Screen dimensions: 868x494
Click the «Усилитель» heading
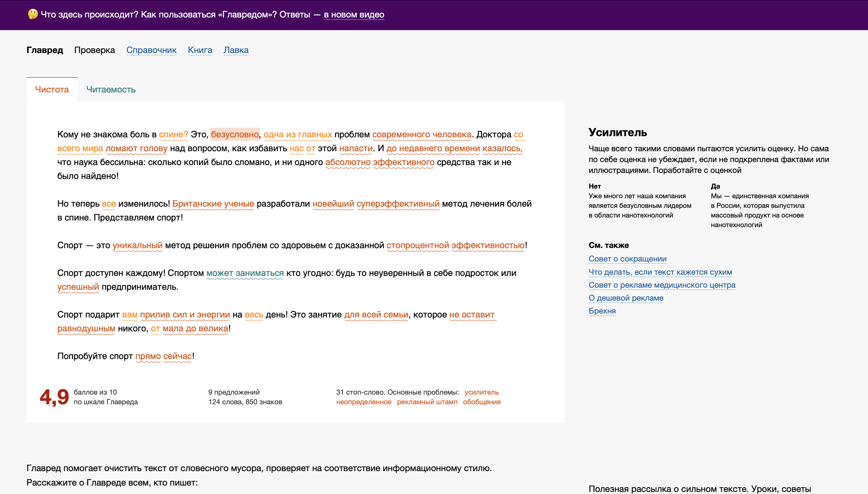pos(618,132)
